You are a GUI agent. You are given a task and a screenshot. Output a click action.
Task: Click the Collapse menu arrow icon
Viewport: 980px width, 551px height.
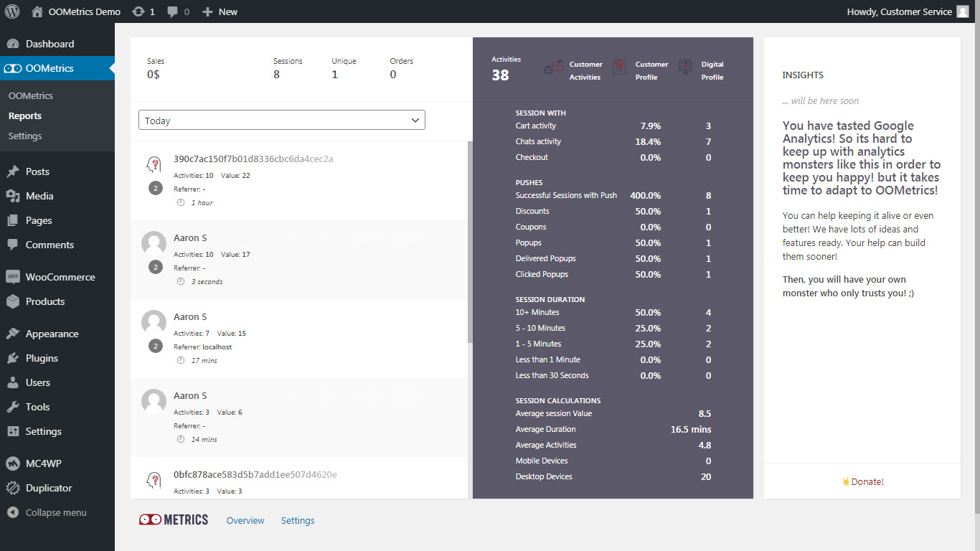[x=13, y=512]
